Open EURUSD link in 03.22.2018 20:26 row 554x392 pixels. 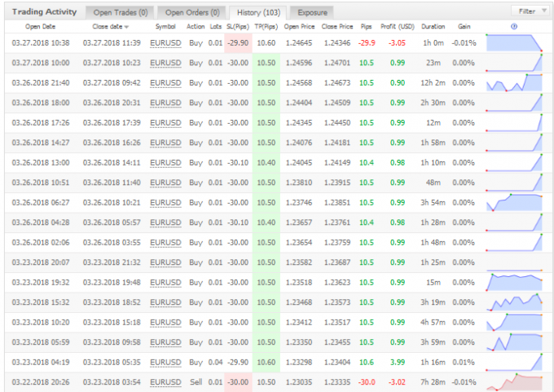(x=165, y=382)
